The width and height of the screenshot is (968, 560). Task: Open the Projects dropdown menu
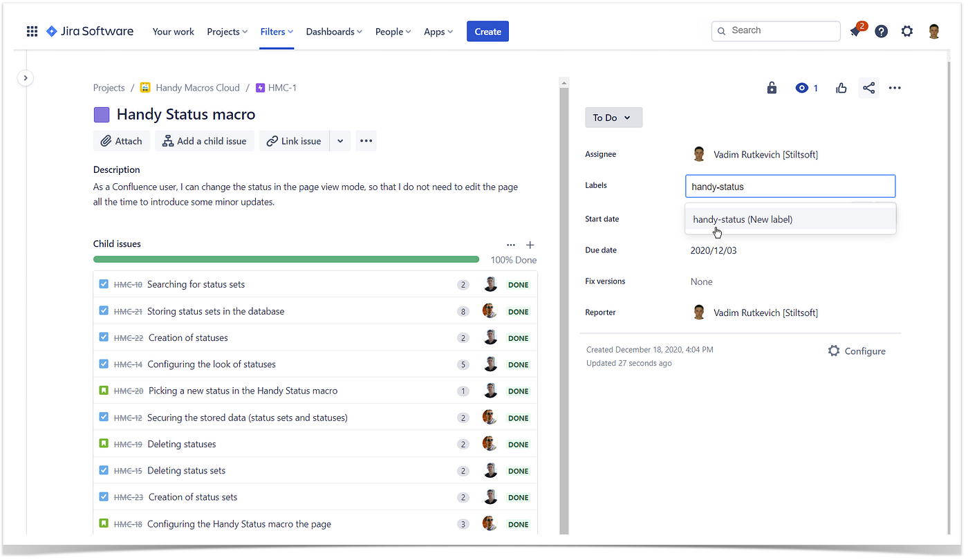227,32
